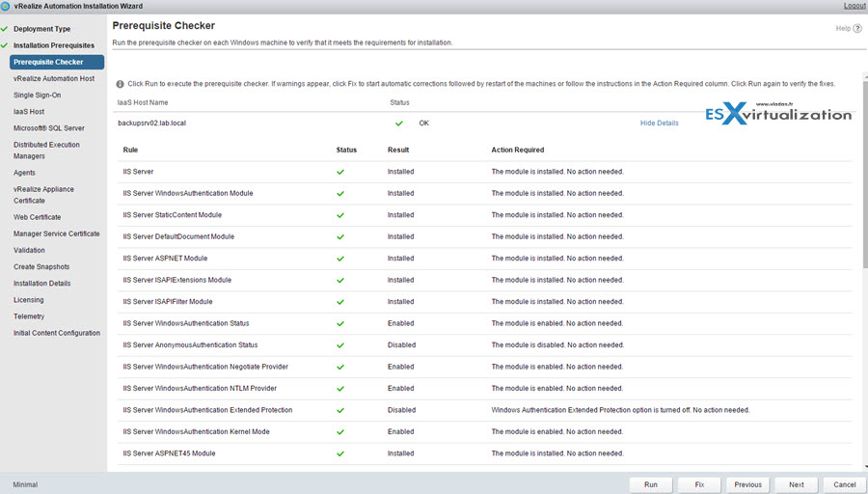
Task: Select Deployment Type in sidebar
Action: point(42,29)
